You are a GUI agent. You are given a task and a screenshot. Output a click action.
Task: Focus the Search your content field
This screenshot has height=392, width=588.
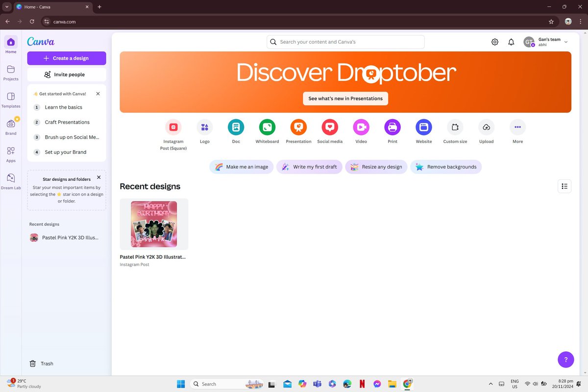pos(345,42)
